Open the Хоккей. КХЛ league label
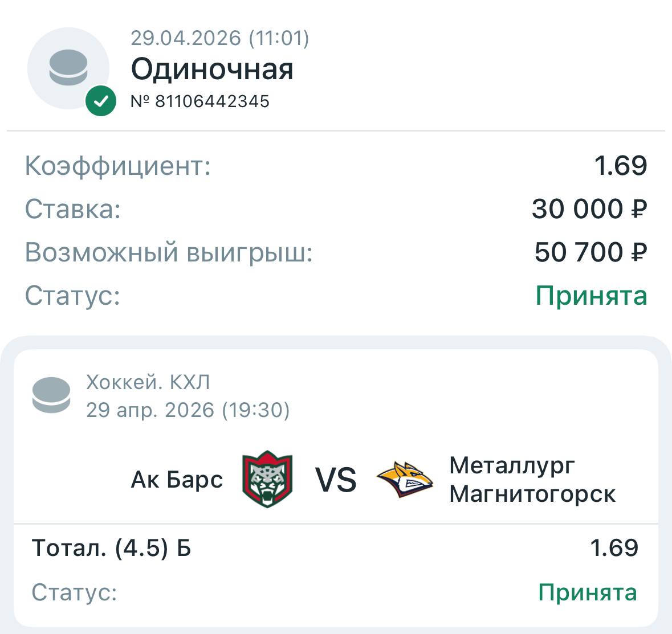This screenshot has height=634, width=672. (x=148, y=382)
